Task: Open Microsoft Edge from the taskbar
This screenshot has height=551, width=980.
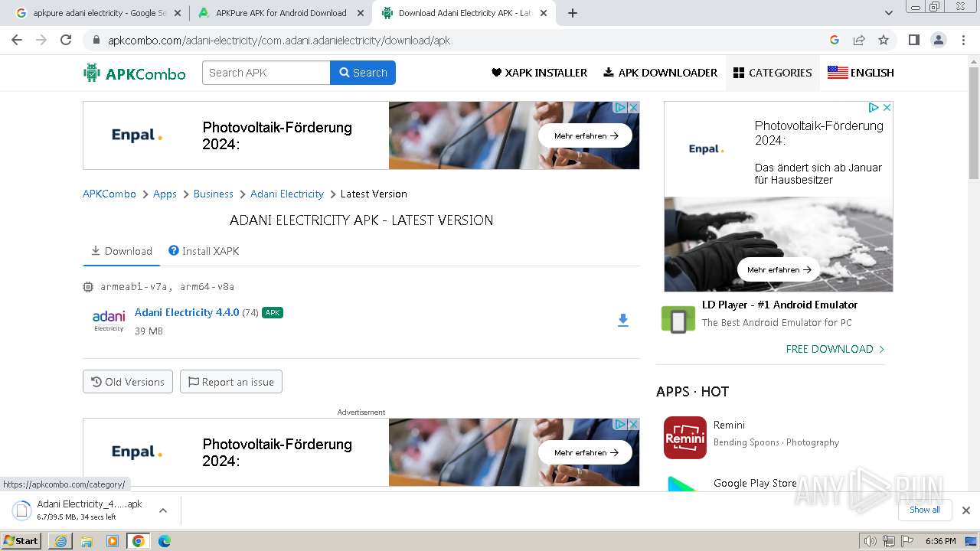Action: [x=165, y=541]
